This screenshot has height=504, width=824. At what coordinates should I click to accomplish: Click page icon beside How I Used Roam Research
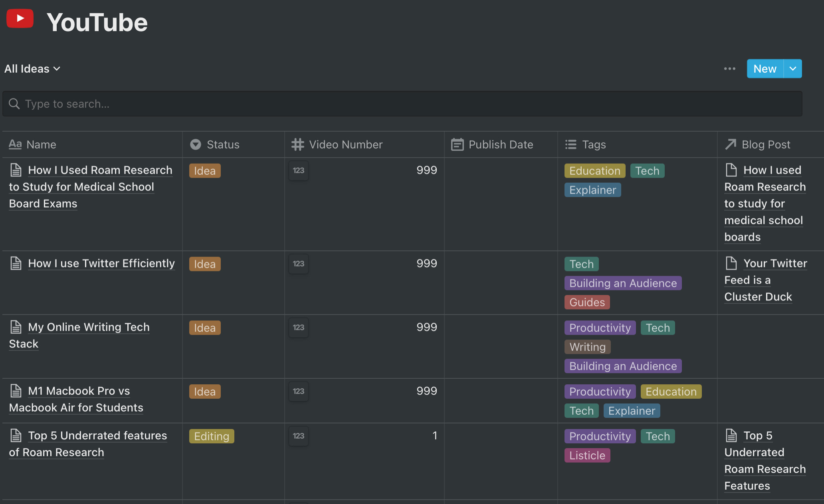pyautogui.click(x=16, y=170)
